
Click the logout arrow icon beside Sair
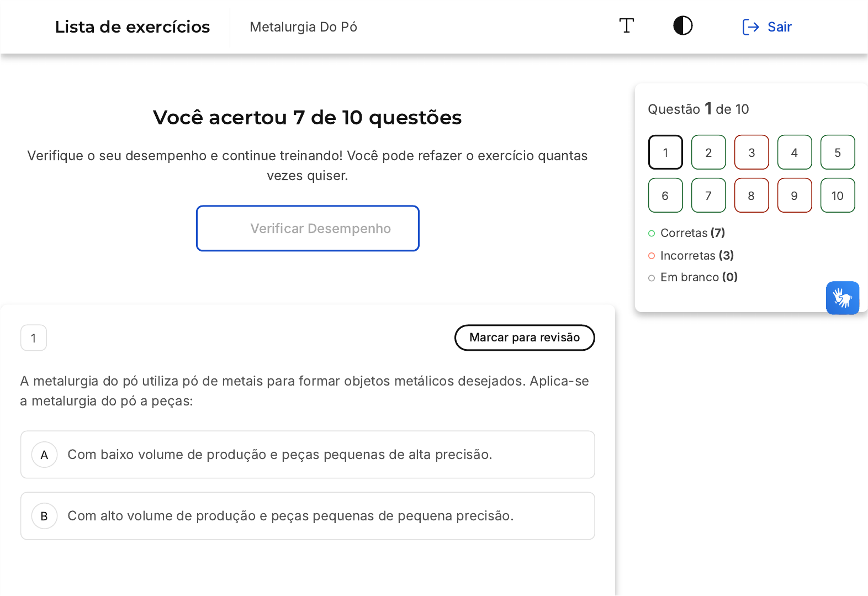click(750, 27)
